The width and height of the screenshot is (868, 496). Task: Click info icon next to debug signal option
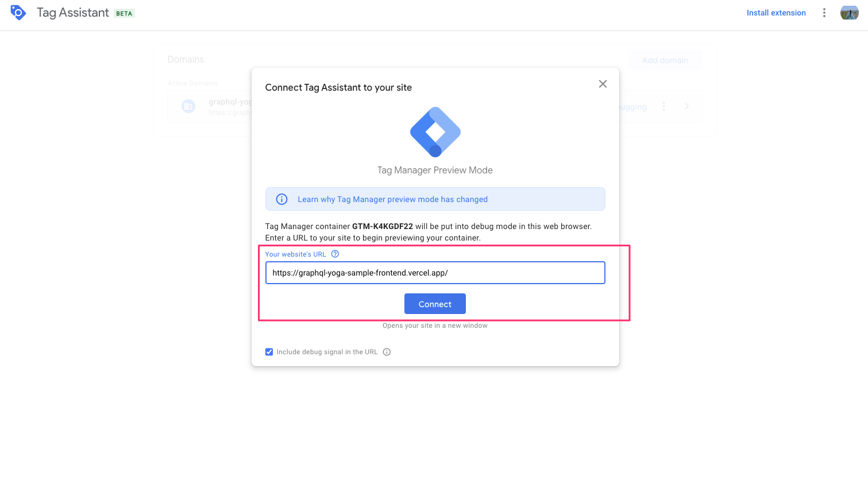click(x=387, y=352)
